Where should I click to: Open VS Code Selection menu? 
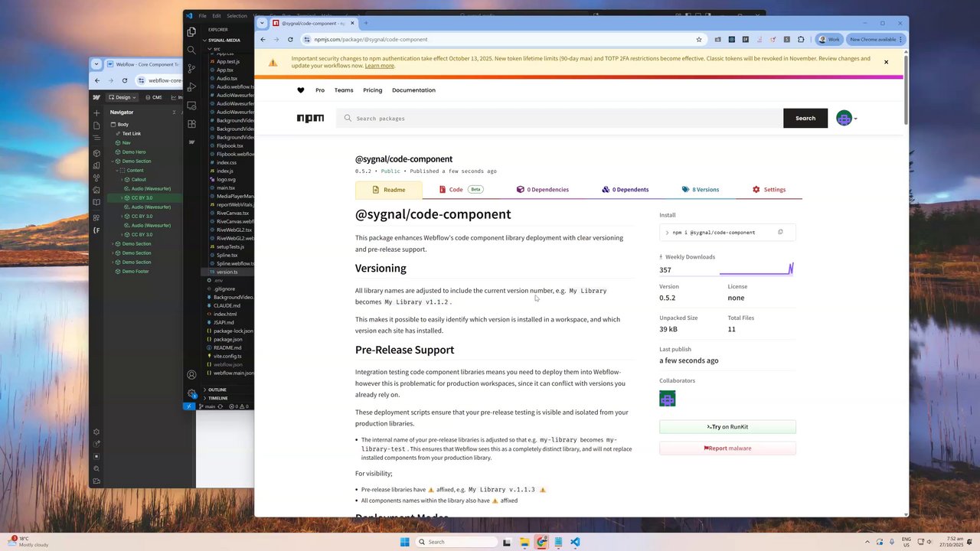[237, 15]
